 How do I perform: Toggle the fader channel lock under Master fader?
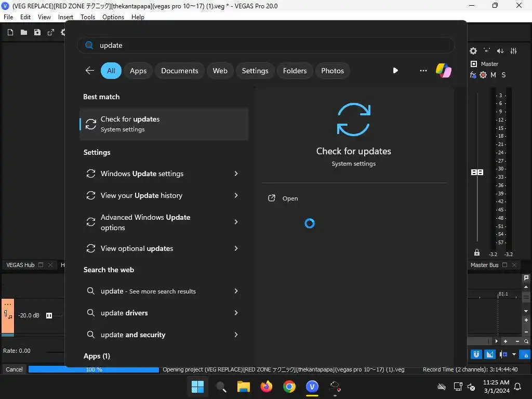coord(477,252)
